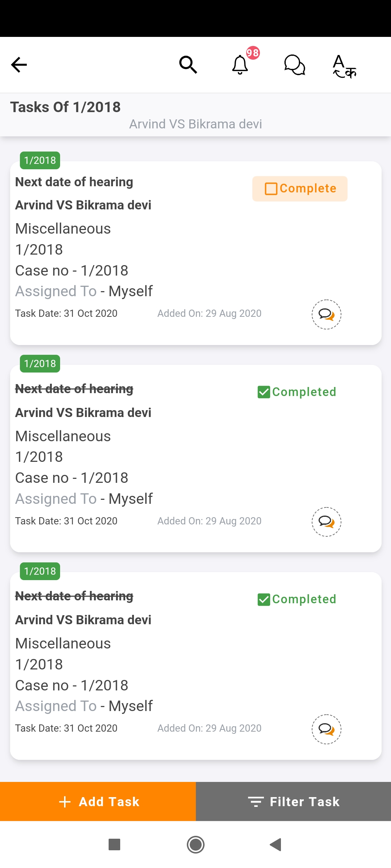391x868 pixels.
Task: Tap the language translation icon
Action: tap(344, 66)
